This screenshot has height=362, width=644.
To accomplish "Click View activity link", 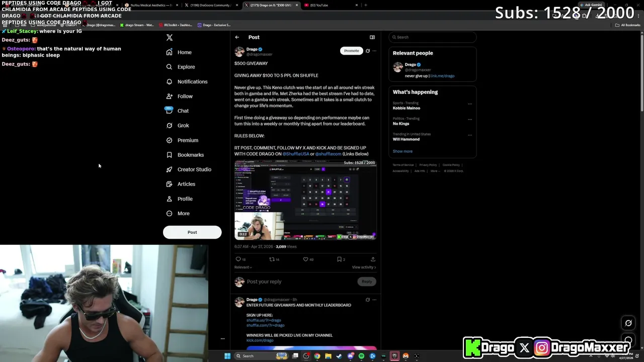I will (x=364, y=267).
